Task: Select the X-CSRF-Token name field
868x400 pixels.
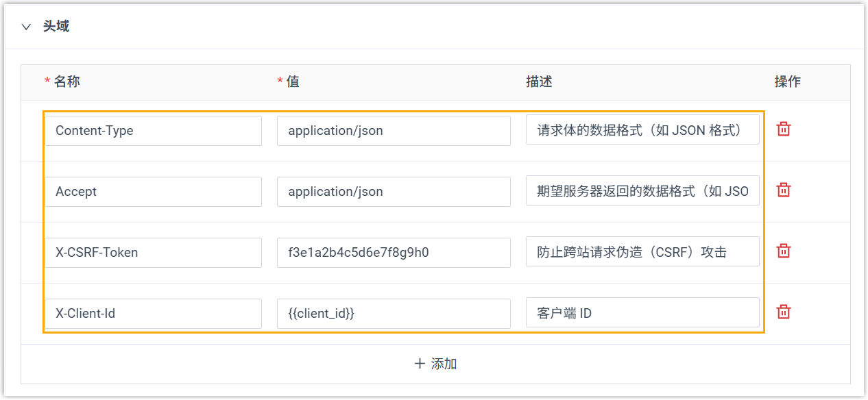Action: pyautogui.click(x=153, y=253)
